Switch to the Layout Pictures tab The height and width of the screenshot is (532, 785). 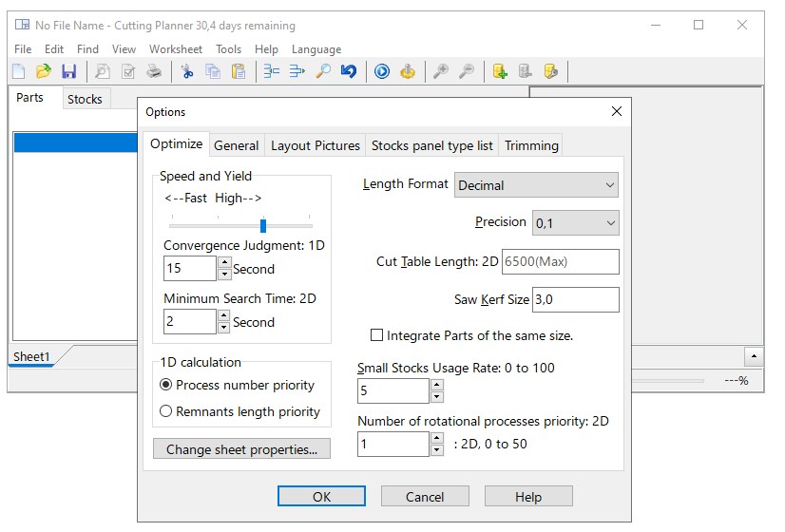click(x=316, y=145)
